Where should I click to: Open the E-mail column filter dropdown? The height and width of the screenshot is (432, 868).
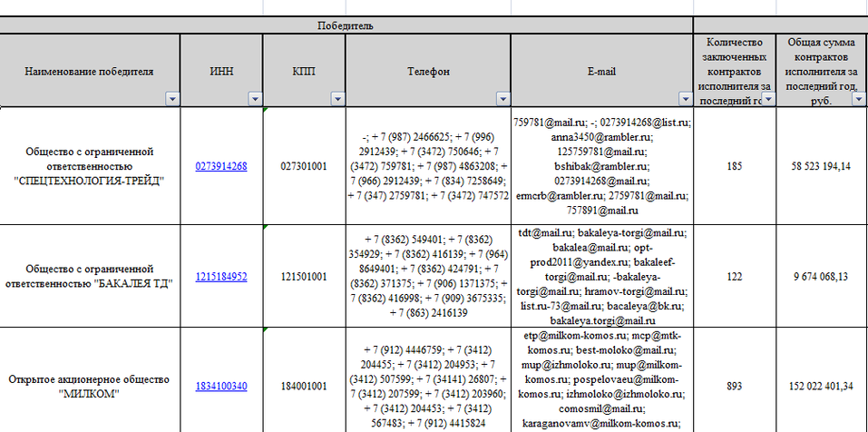pyautogui.click(x=683, y=99)
